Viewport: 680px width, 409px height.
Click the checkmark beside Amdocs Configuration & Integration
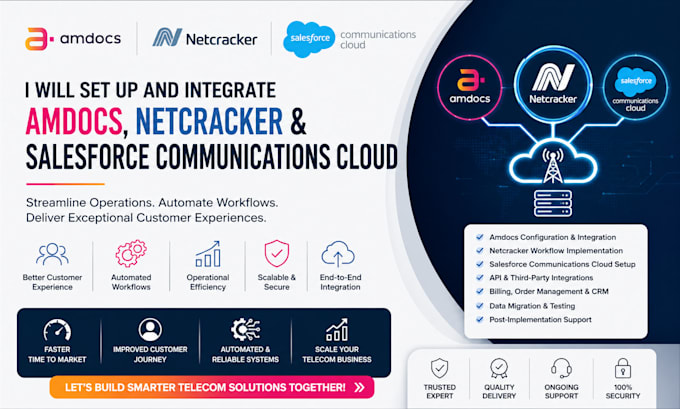coord(480,237)
